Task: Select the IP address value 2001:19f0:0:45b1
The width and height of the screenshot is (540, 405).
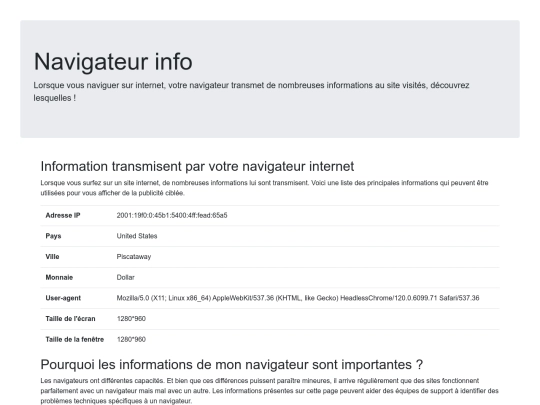Action: (x=172, y=215)
